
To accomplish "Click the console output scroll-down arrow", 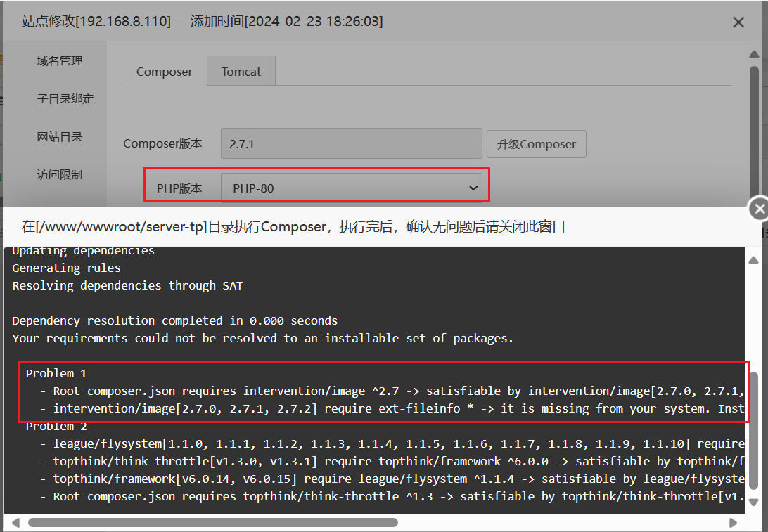I will [754, 502].
